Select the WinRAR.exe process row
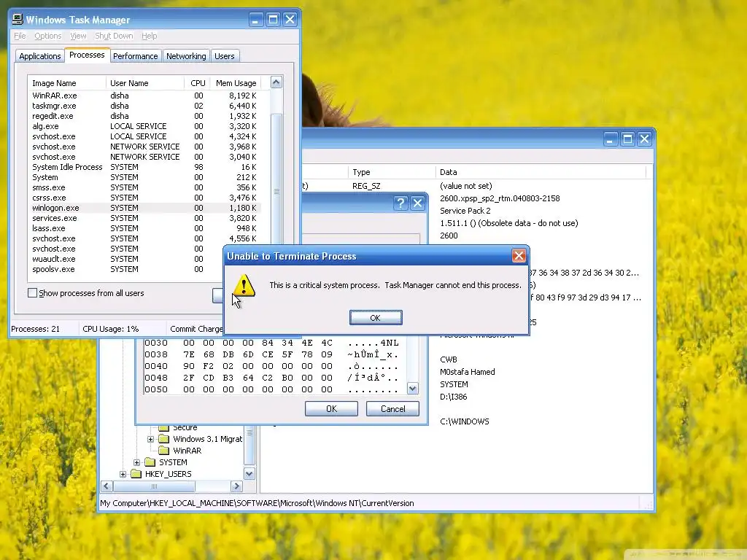 point(144,96)
